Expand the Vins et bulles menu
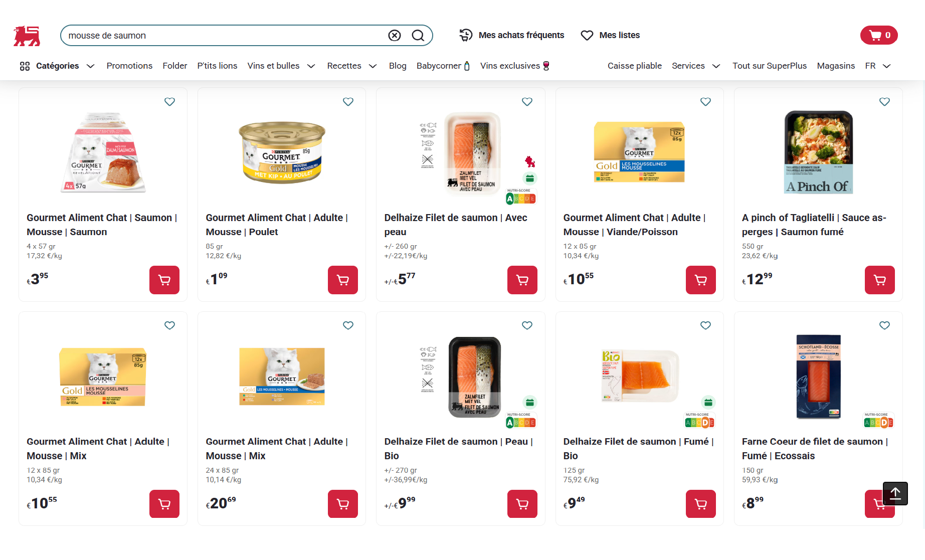The height and width of the screenshot is (560, 925). [281, 66]
